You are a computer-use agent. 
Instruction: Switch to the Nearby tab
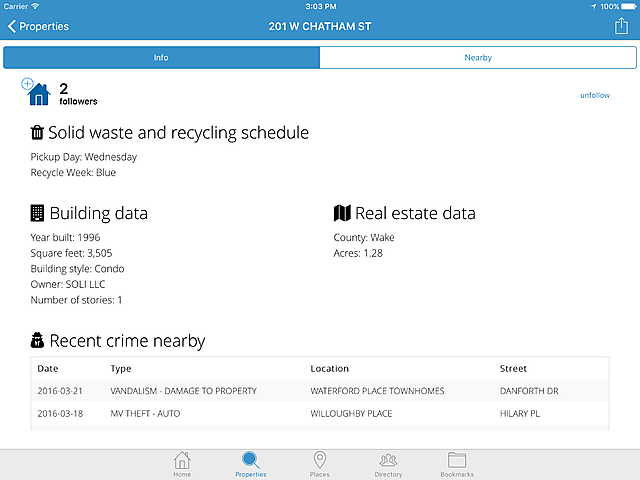[x=478, y=58]
